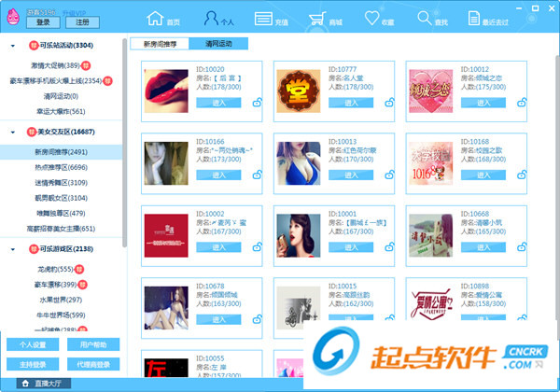This screenshot has width=560, height=392.
Task: Open the 升级VIP link
Action: (74, 13)
